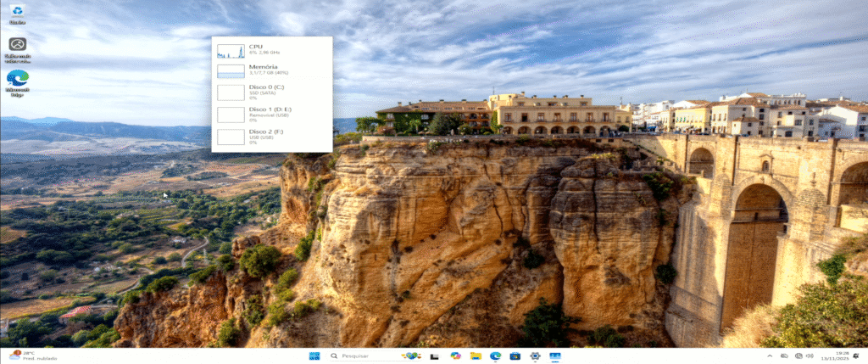Expand hidden system tray icons chevron
868x364 pixels.
tap(770, 356)
